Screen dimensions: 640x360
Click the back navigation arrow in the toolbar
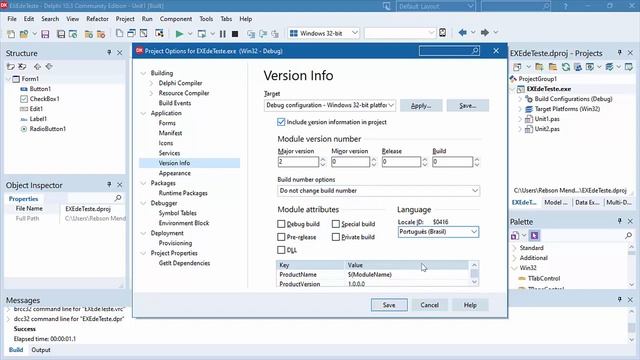[462, 33]
